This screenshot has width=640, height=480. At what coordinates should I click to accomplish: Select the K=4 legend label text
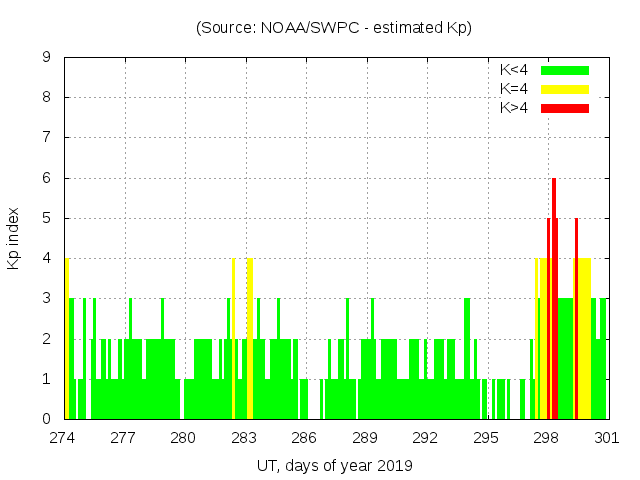(x=514, y=89)
